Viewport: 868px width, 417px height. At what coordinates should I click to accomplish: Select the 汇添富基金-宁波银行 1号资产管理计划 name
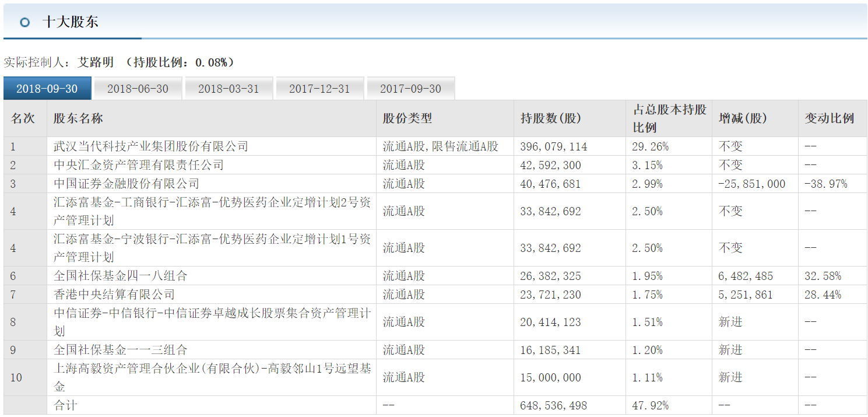[212, 248]
